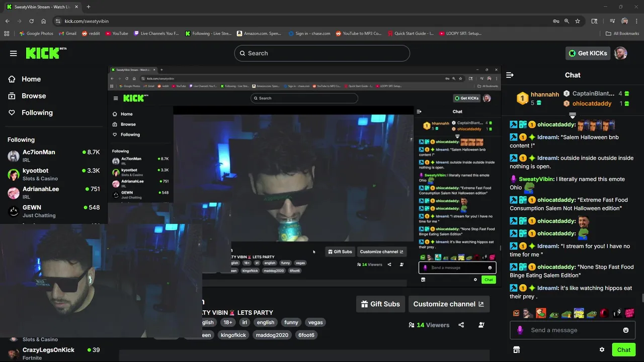644x362 pixels.
Task: Open the Gmail bookmark
Action: tap(67, 34)
